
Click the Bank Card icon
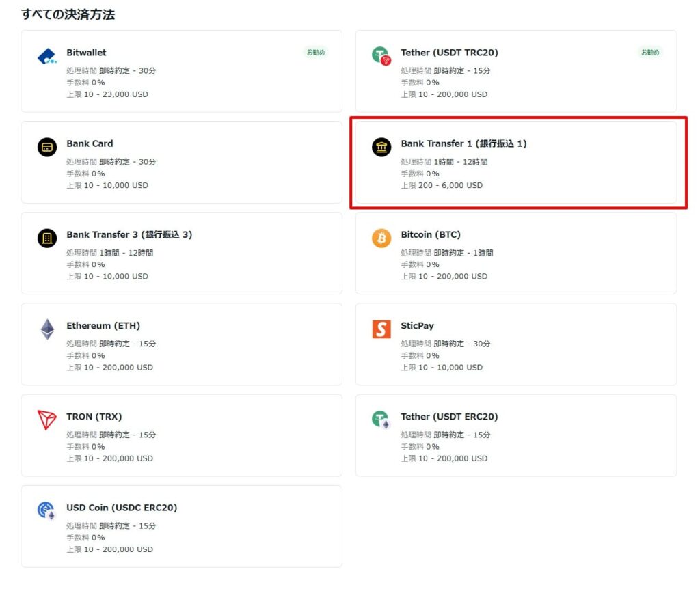46,147
